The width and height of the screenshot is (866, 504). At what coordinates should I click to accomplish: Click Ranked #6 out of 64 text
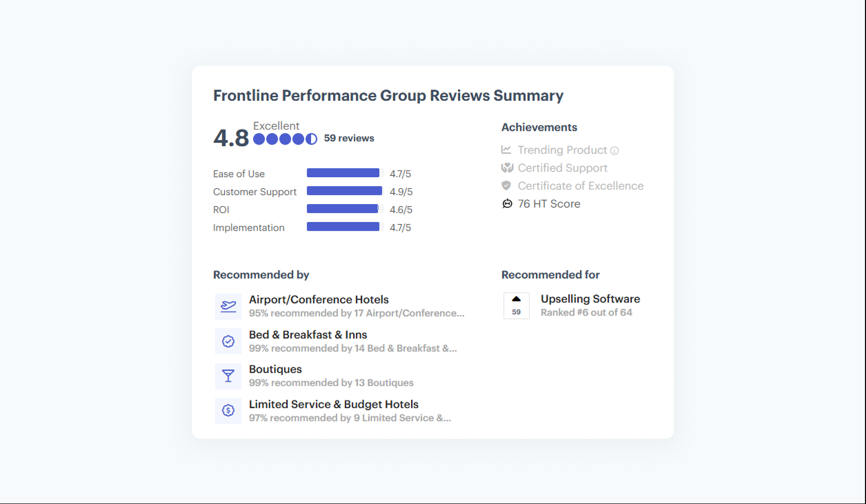coord(586,313)
